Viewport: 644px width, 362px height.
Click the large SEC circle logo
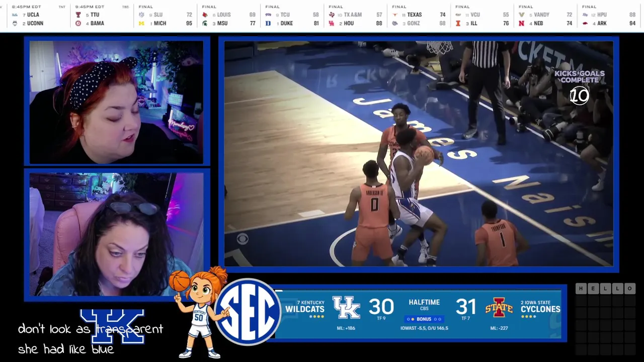click(x=248, y=311)
